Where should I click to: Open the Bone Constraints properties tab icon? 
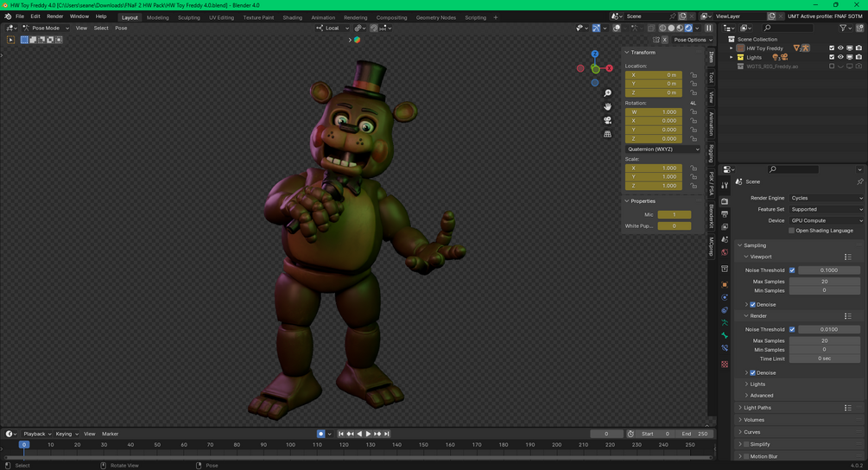point(725,348)
